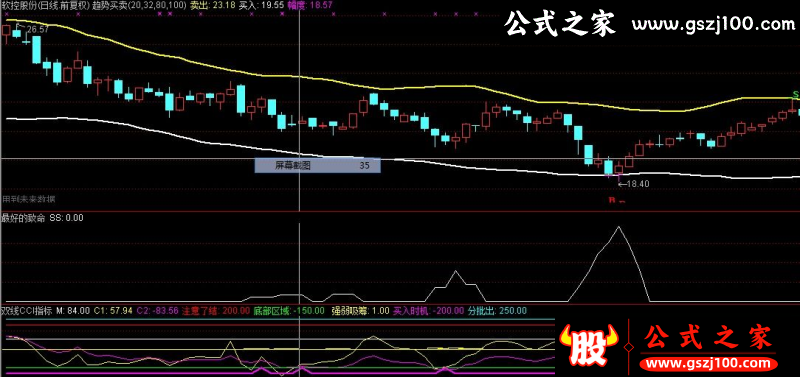Click the 双线CCI指标 indicator title

27,310
